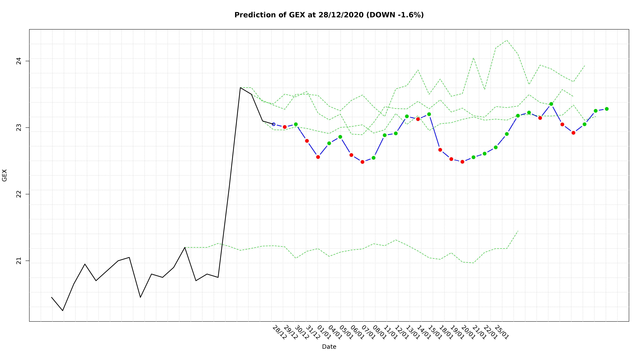Select the green prediction dot above 30/12
Viewport: 644px width, 358px height.
pos(296,124)
